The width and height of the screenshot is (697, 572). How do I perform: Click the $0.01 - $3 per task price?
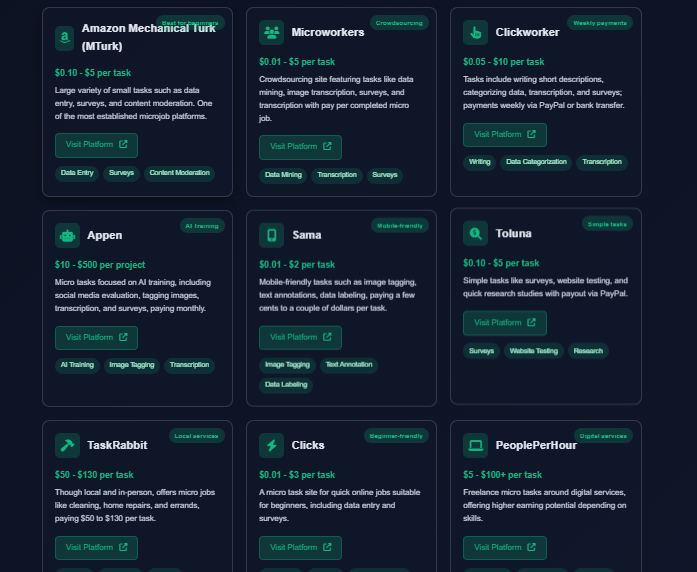pyautogui.click(x=297, y=475)
